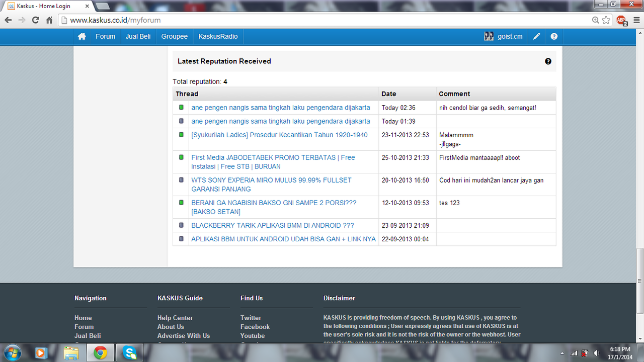Click the volume speaker tray icon
This screenshot has width=644, height=362.
pos(597,353)
